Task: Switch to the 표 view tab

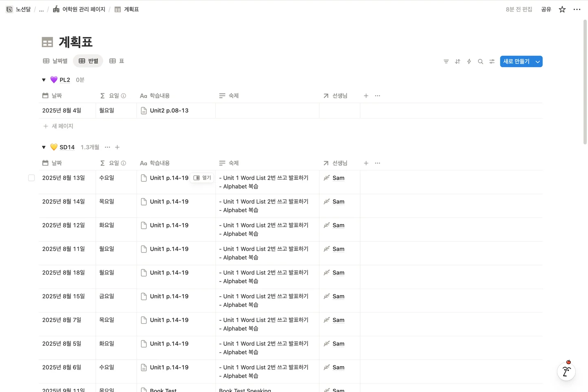Action: point(116,61)
